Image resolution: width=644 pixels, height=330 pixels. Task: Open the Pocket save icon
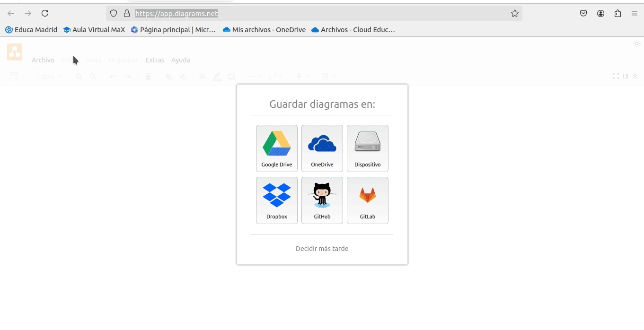(x=583, y=13)
